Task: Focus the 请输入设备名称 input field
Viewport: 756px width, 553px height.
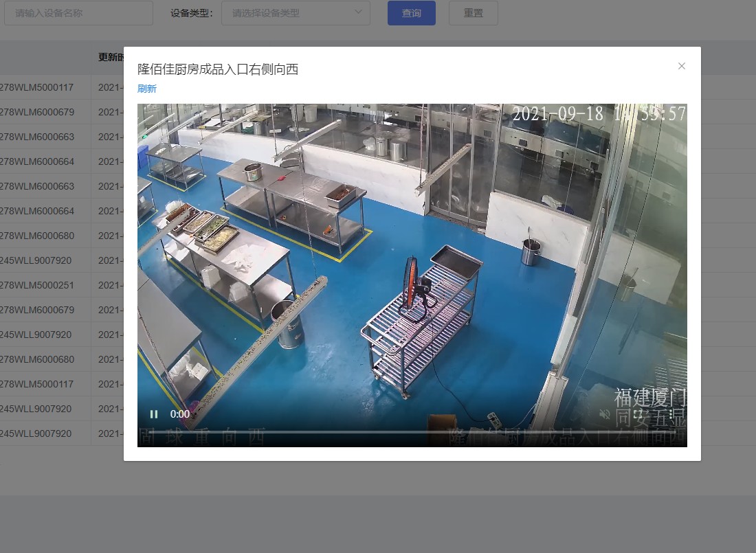Action: point(78,13)
